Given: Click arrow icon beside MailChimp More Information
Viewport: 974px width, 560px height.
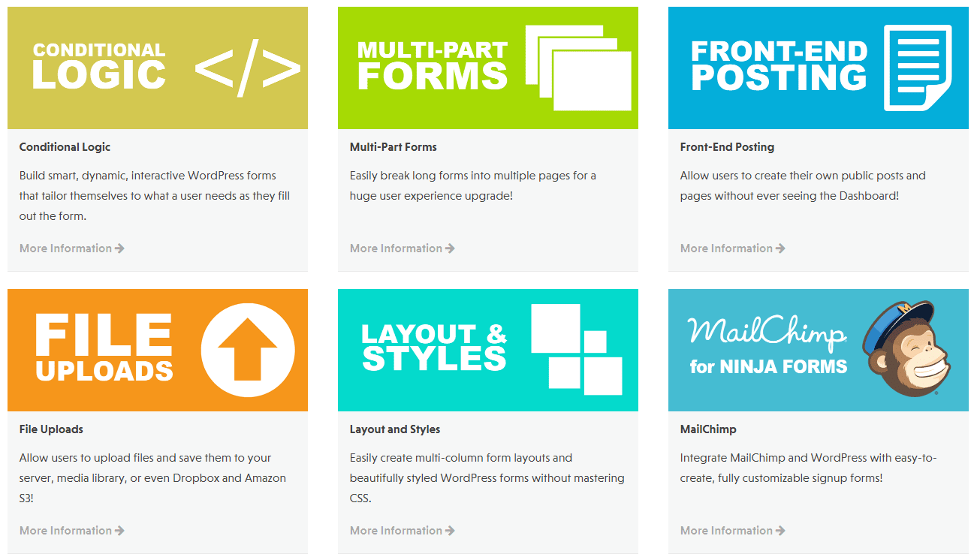Looking at the screenshot, I should pyautogui.click(x=780, y=531).
